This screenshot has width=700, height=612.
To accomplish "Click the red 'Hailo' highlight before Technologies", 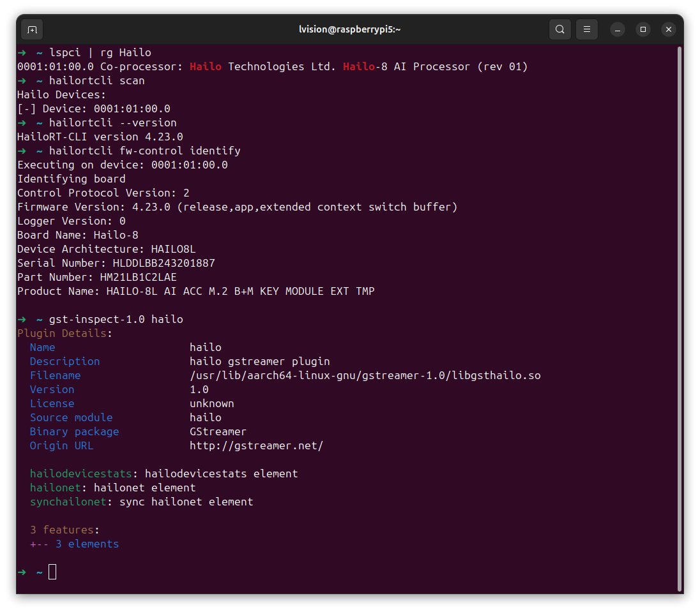I will pyautogui.click(x=206, y=67).
